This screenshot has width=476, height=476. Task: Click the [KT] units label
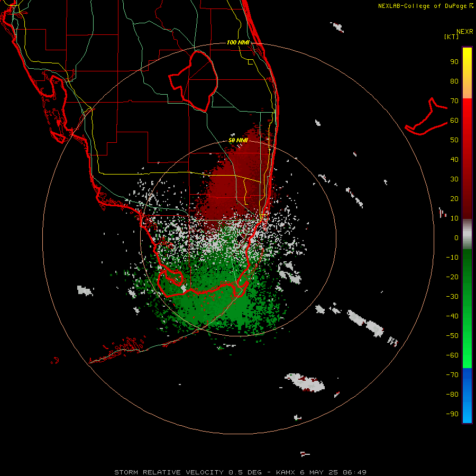tap(452, 36)
